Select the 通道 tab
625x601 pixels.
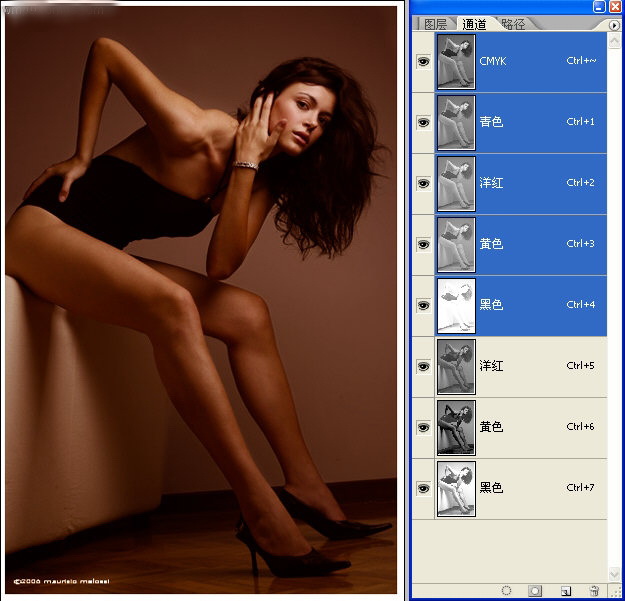point(474,23)
